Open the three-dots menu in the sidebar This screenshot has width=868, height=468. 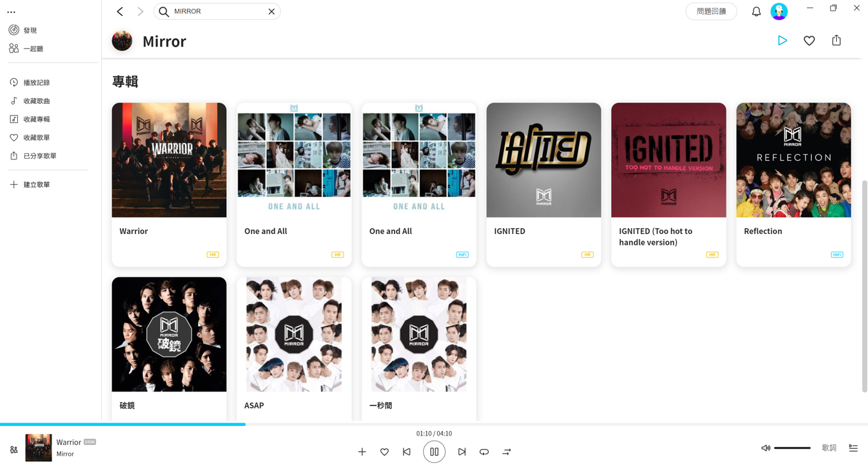11,12
